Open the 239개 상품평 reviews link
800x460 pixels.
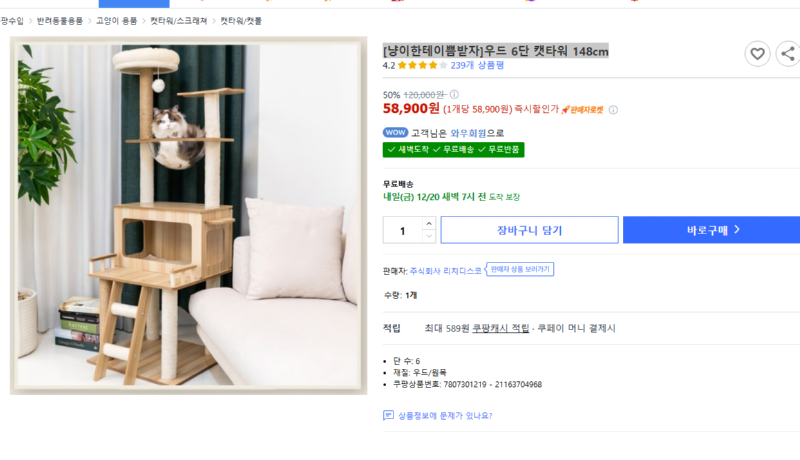477,65
